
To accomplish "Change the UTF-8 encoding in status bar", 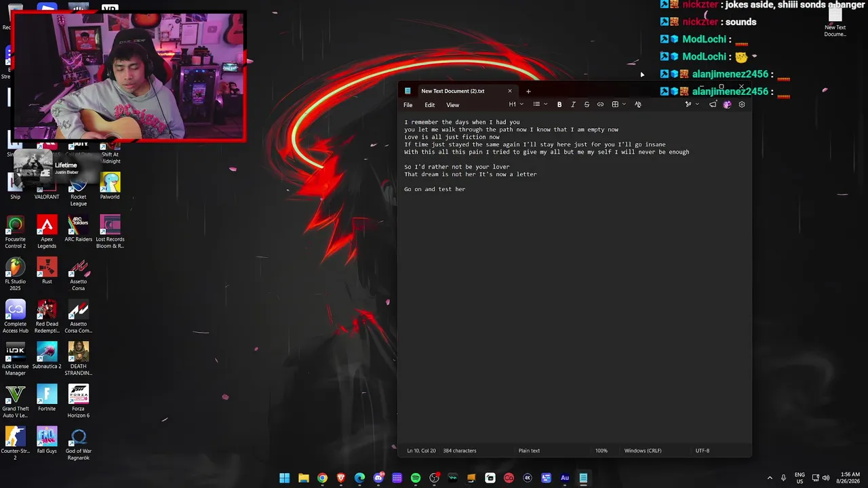I will (703, 451).
